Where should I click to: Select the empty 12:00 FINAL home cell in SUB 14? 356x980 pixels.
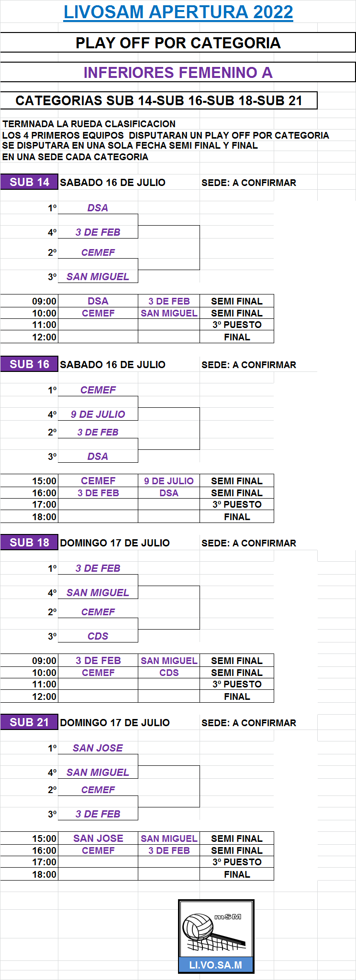(98, 337)
